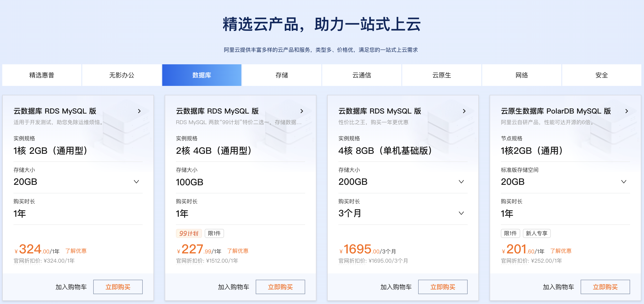The width and height of the screenshot is (644, 304).
Task: Click the ¥201.60/1年 price
Action: pyautogui.click(x=523, y=249)
